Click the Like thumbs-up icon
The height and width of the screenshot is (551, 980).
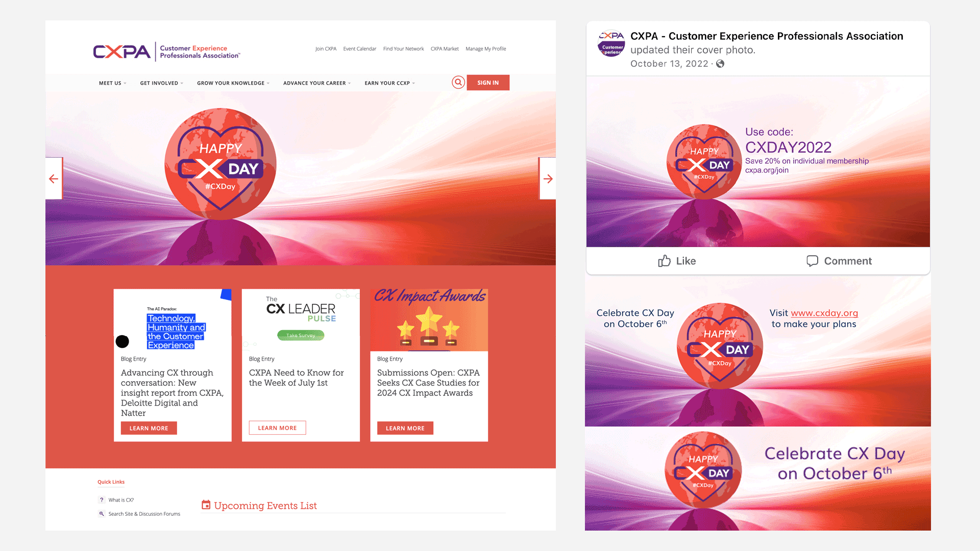(x=664, y=261)
